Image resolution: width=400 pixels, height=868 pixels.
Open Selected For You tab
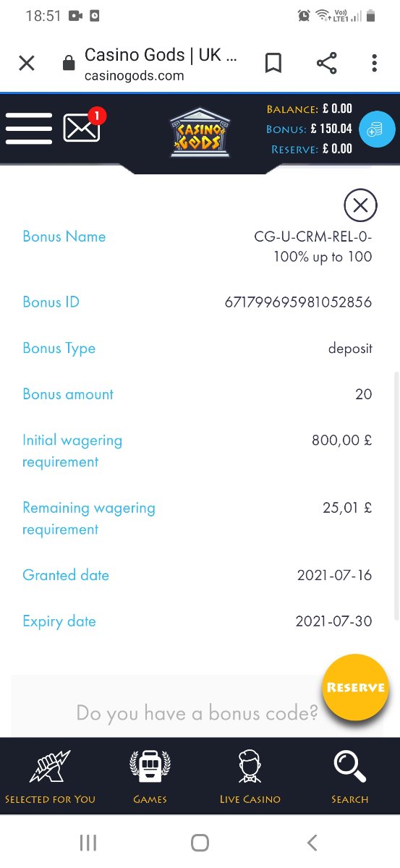50,777
